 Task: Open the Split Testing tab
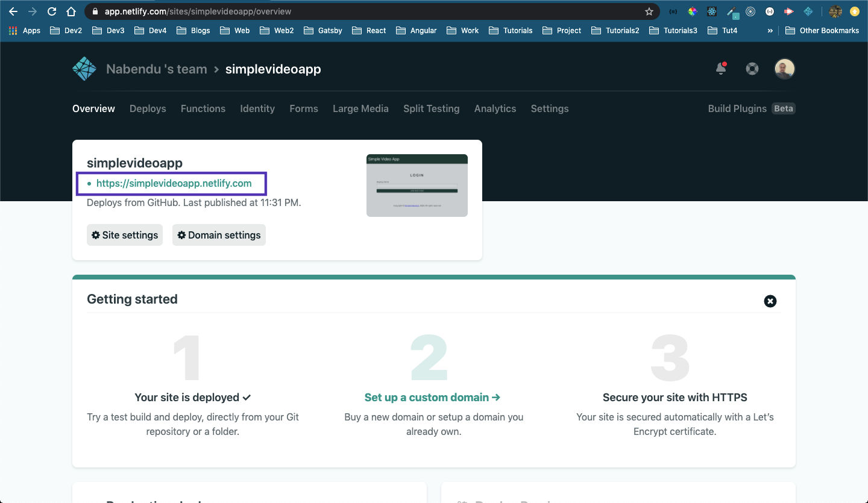[432, 108]
